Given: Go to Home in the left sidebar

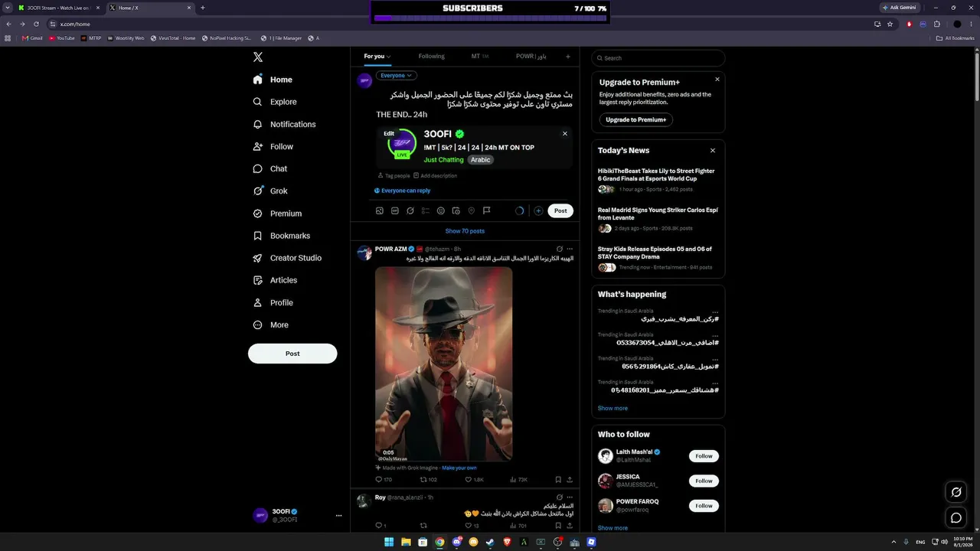Looking at the screenshot, I should [273, 80].
